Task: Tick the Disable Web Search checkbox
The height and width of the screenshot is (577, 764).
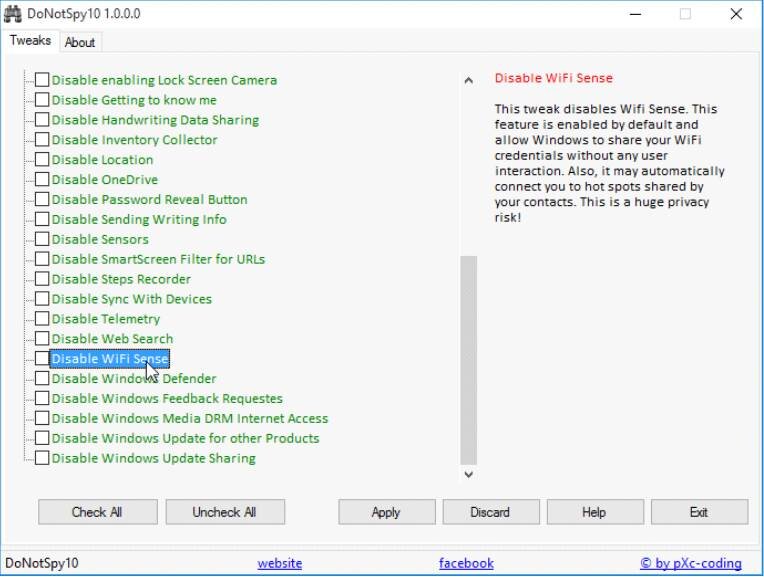Action: coord(42,339)
